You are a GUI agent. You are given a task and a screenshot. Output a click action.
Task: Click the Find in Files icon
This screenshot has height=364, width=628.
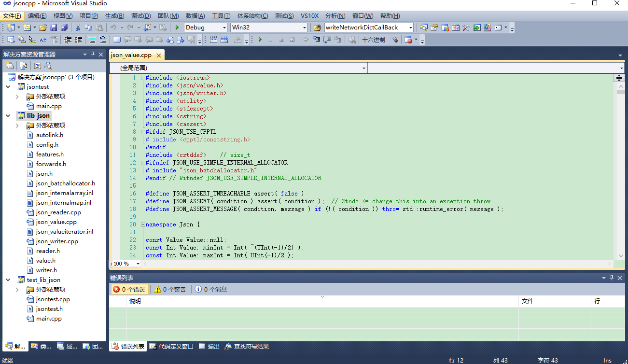point(317,28)
